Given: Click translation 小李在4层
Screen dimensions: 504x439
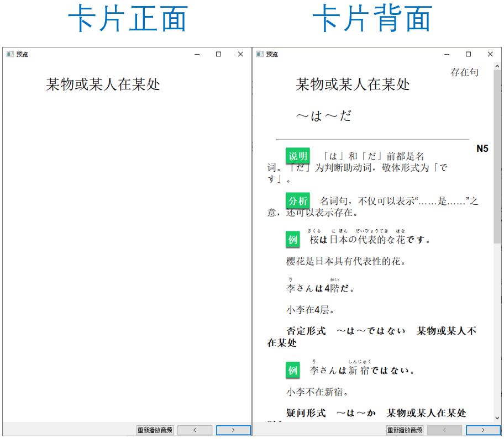Looking at the screenshot, I should 311,310.
